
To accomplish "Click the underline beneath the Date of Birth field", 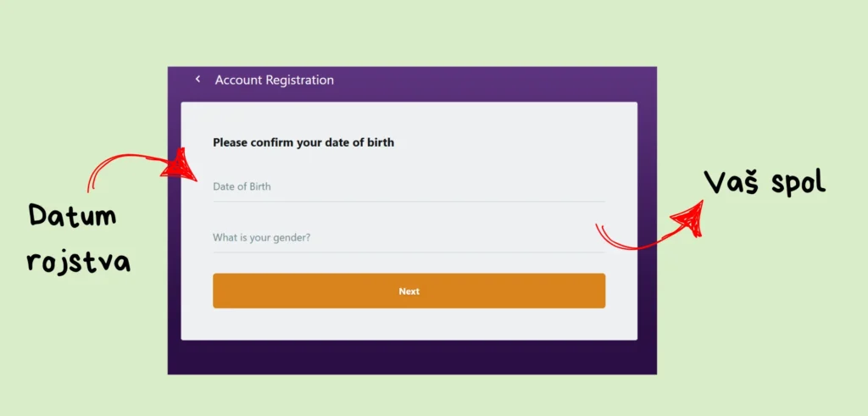I will [x=409, y=202].
